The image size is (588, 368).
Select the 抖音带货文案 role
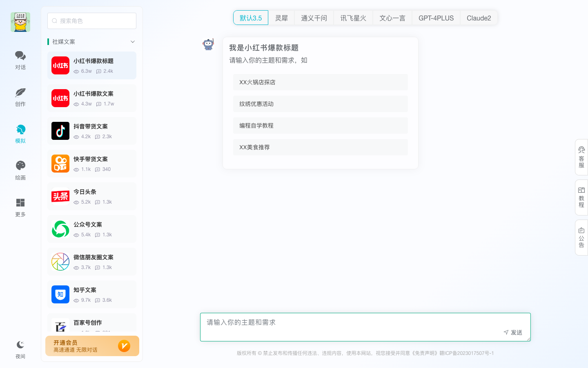tap(92, 131)
